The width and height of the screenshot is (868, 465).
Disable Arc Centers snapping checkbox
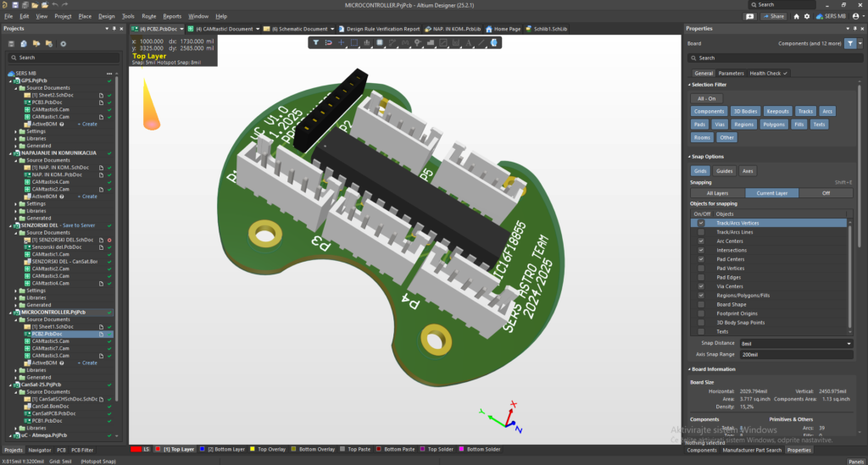tap(700, 241)
